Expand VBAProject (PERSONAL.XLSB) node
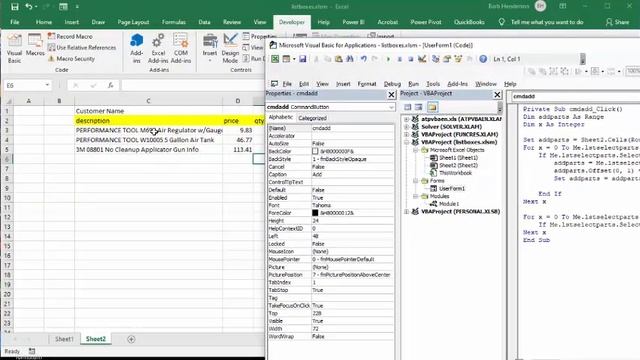Viewport: 640px width, 360px height. tap(407, 211)
